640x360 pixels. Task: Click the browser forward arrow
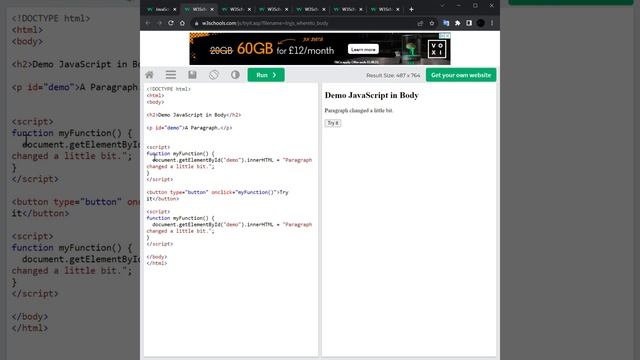[159, 23]
